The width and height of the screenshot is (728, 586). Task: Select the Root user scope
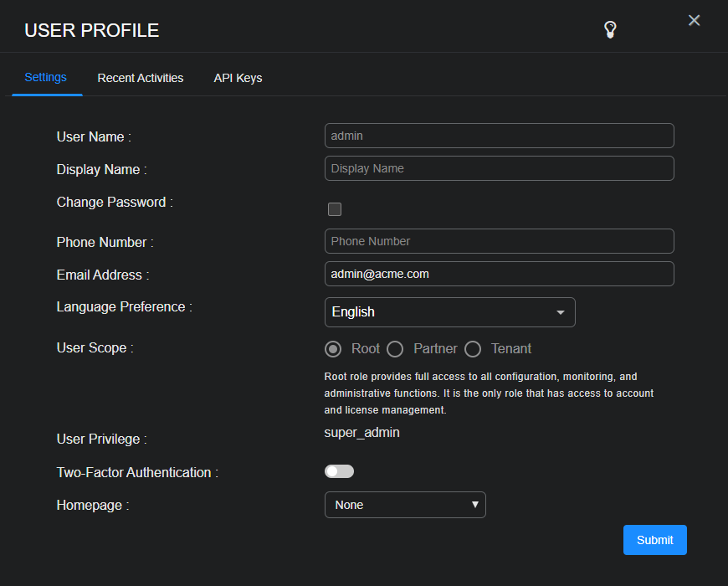click(333, 349)
